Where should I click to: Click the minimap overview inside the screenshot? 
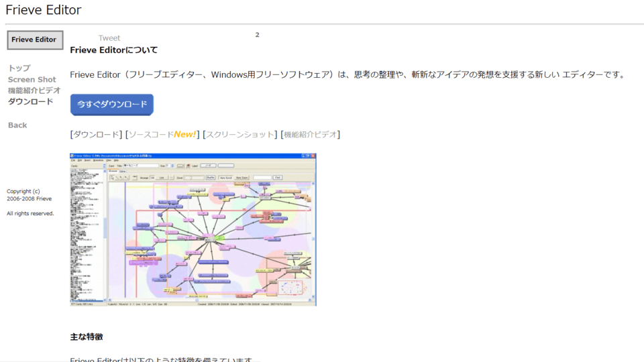tap(292, 288)
